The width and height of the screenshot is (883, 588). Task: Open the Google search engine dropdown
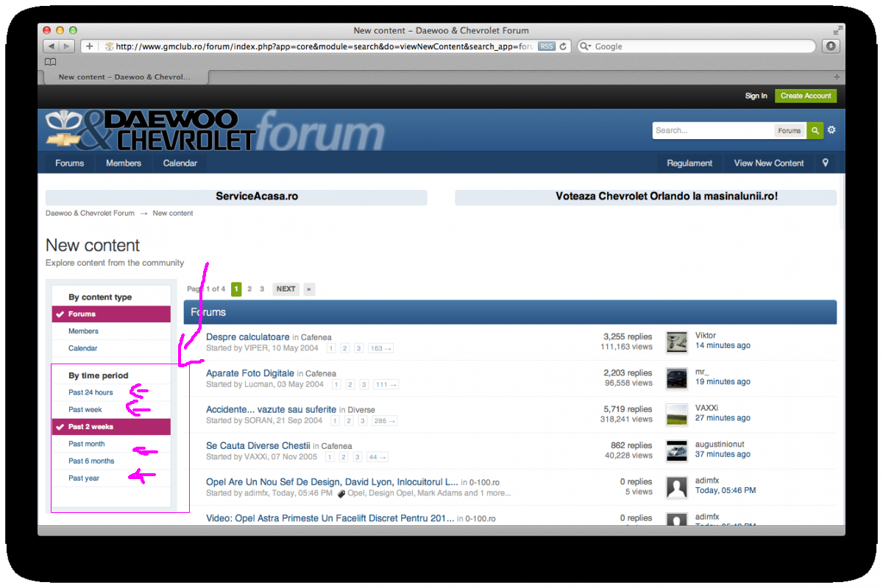586,46
